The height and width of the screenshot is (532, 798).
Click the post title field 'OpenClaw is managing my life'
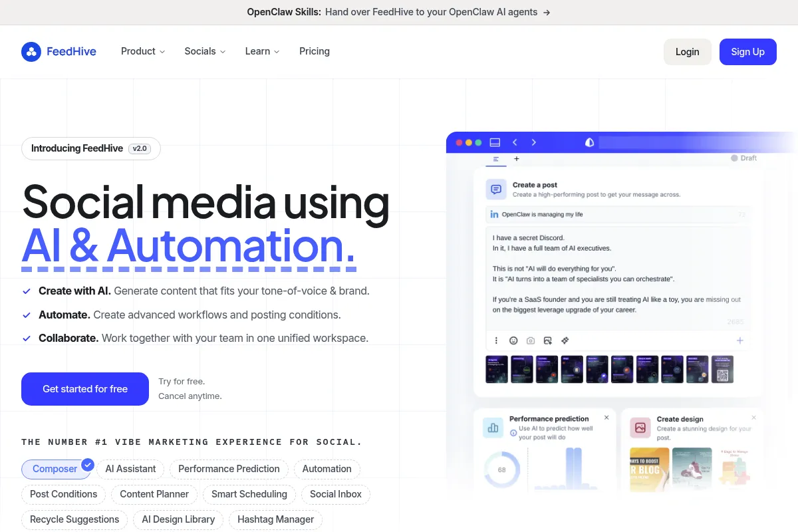(x=618, y=214)
